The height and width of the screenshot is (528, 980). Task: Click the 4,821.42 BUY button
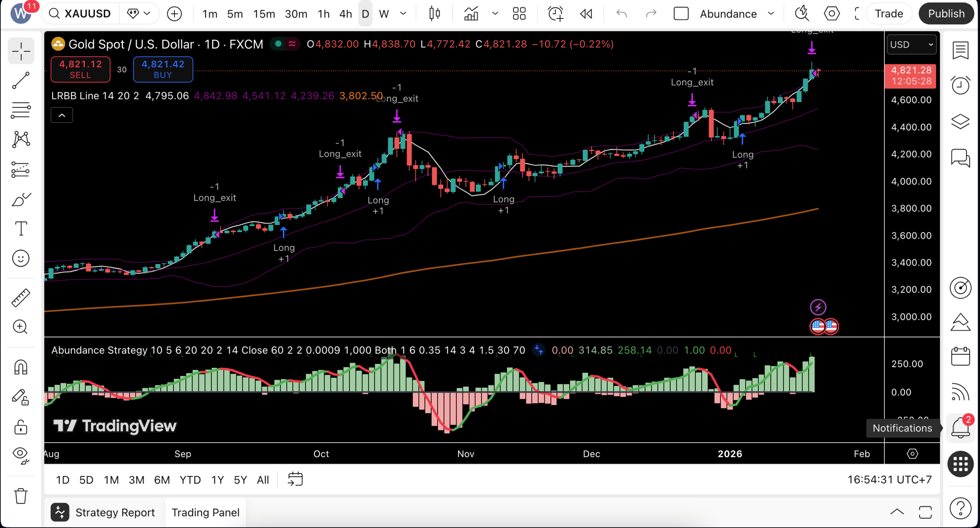click(x=163, y=69)
